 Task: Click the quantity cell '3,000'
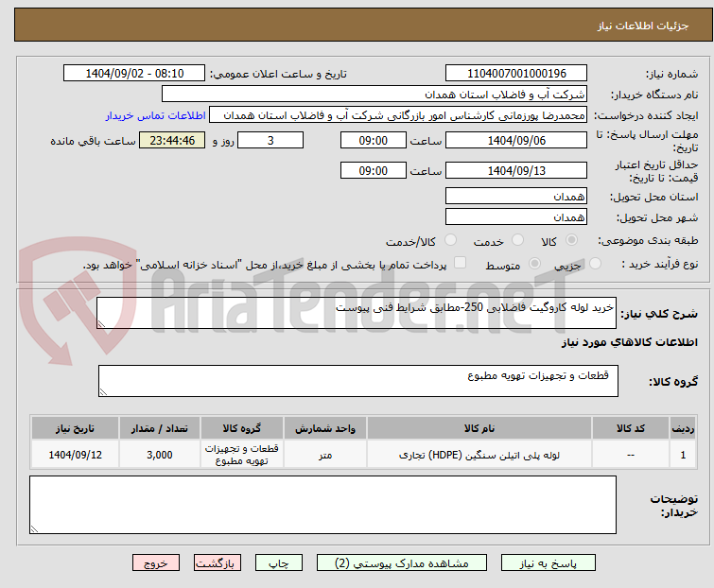[x=160, y=455]
